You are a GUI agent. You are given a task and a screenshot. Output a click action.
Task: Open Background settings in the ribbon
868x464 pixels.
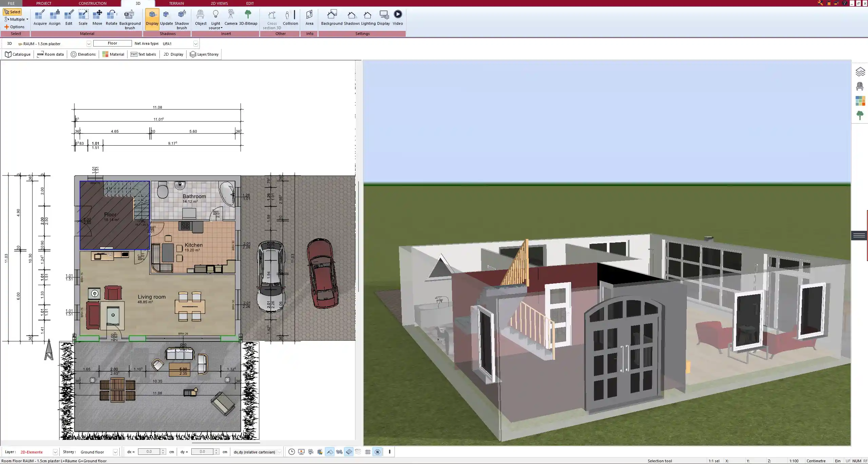pos(332,18)
